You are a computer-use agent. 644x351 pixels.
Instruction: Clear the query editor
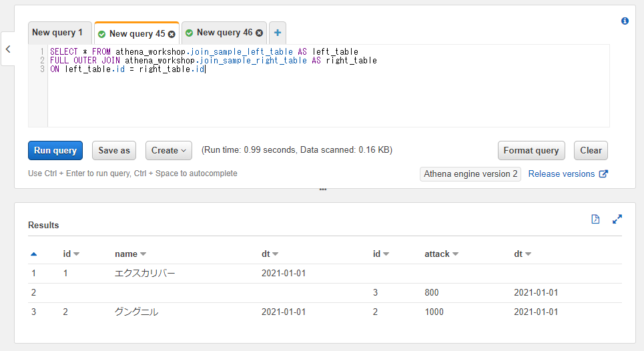(x=591, y=150)
